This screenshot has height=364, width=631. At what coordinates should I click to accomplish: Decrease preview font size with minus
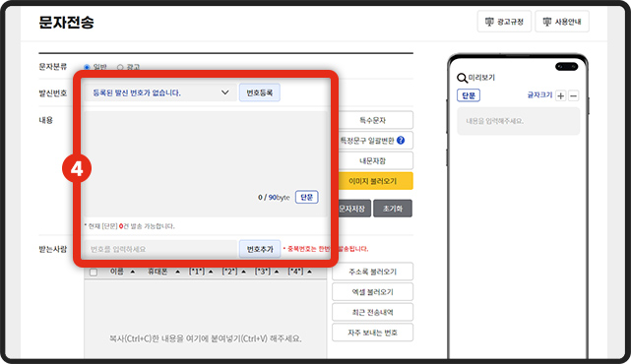[574, 95]
